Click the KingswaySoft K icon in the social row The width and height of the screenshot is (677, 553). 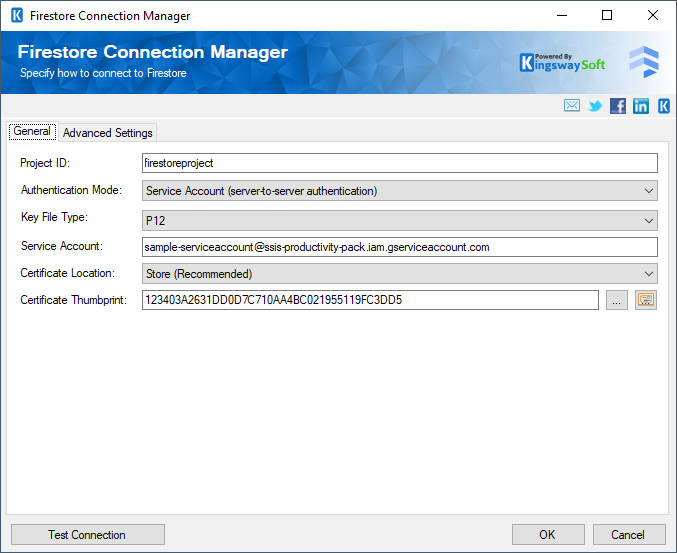point(664,106)
